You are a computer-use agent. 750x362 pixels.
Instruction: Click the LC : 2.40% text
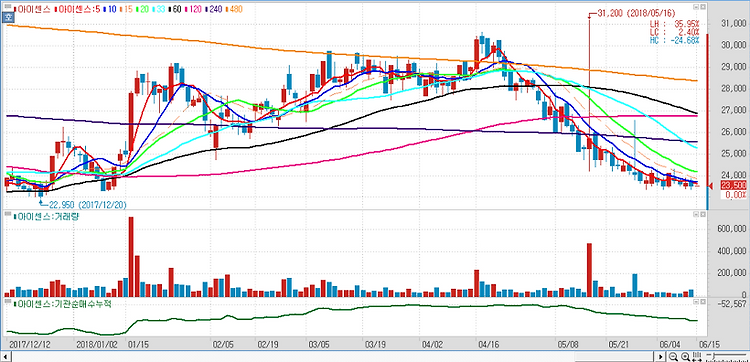pyautogui.click(x=674, y=32)
